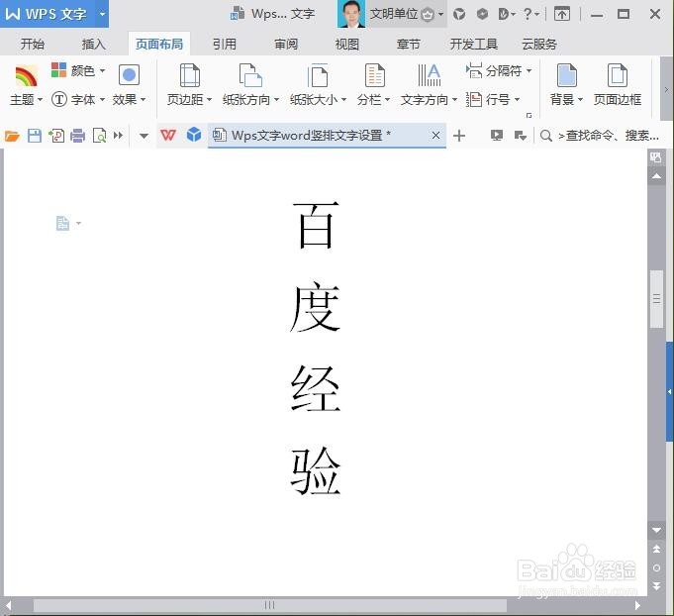Open the quick access customize arrow
Screen dimensions: 674x616
[x=144, y=137]
